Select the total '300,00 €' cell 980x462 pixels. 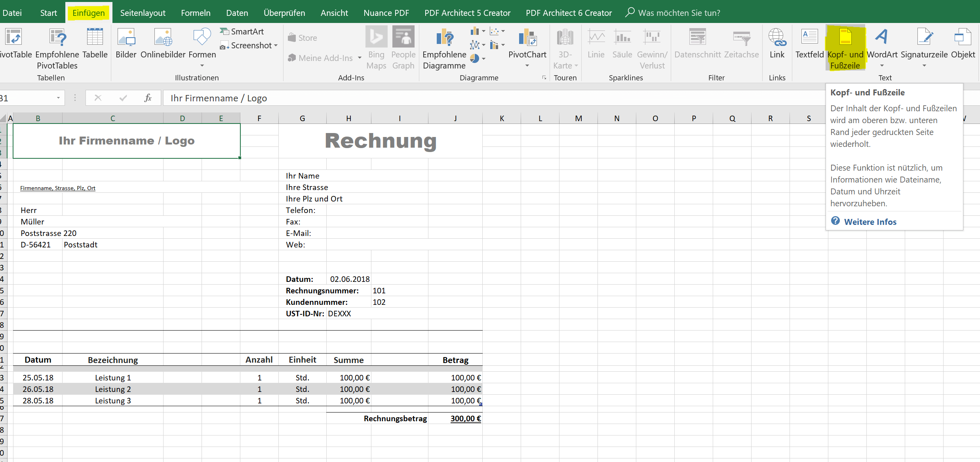click(455, 418)
